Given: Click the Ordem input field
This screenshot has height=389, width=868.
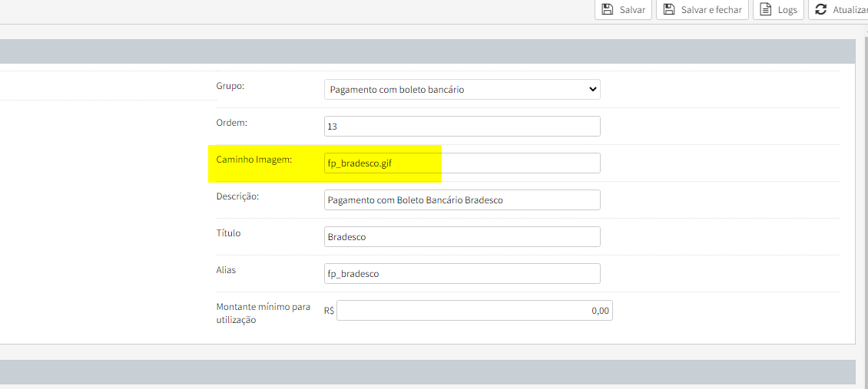Looking at the screenshot, I should tap(462, 126).
